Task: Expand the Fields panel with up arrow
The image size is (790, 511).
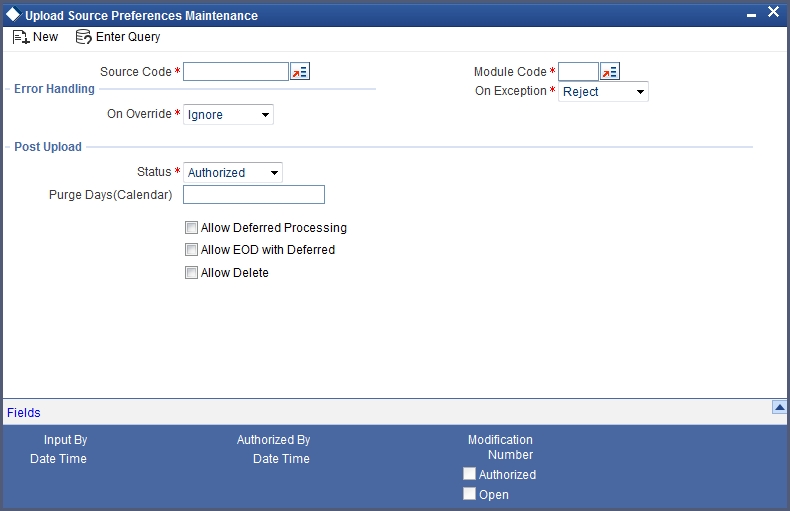Action: click(x=779, y=407)
